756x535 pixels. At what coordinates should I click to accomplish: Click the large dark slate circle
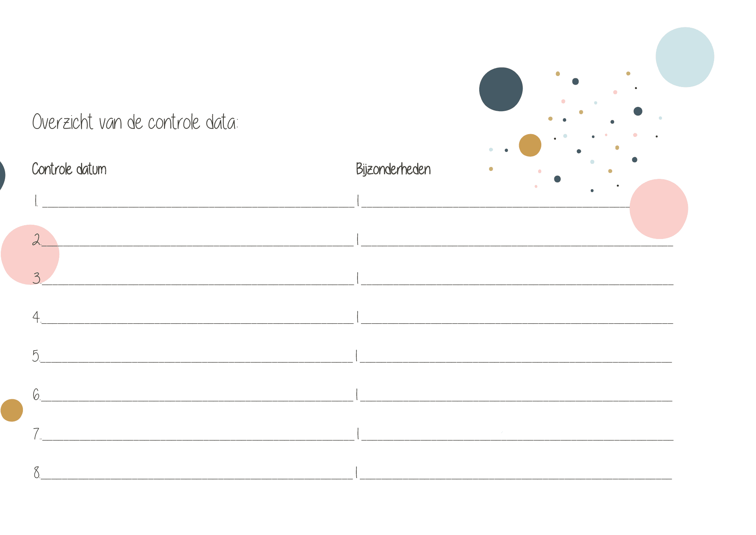(501, 89)
